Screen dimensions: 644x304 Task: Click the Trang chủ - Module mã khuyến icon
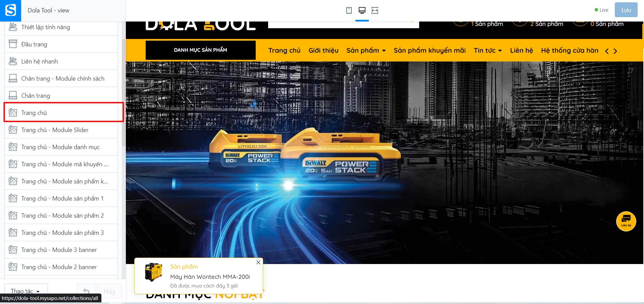click(x=13, y=164)
